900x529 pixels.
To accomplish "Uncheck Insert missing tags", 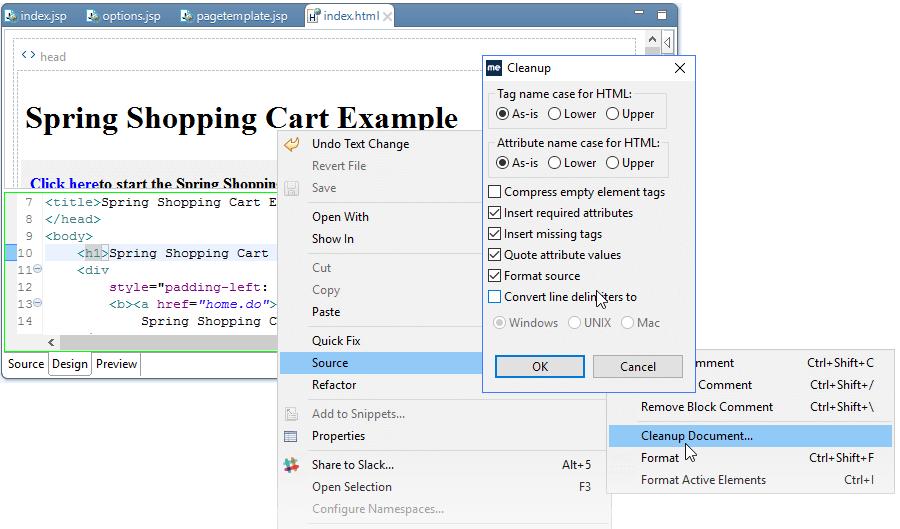I will (494, 234).
